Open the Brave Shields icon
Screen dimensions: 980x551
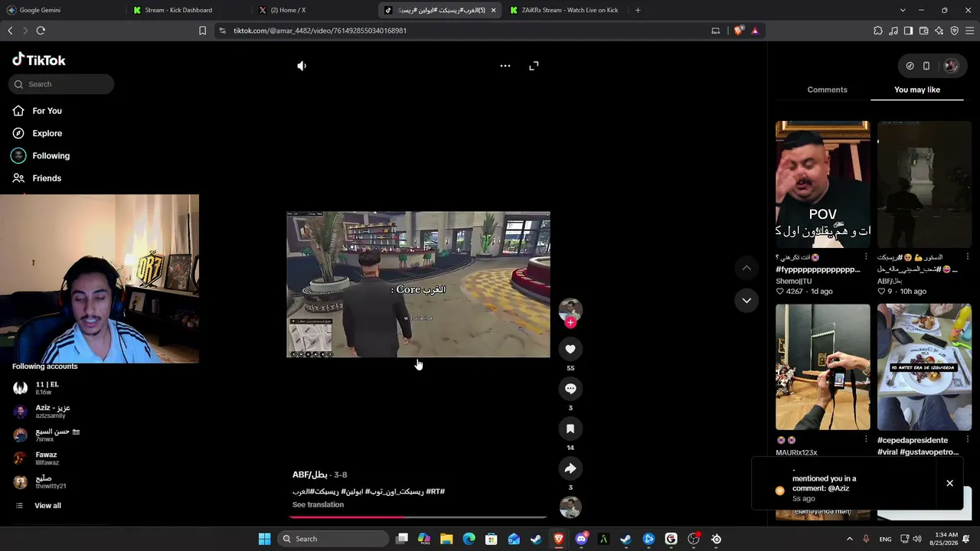coord(739,31)
